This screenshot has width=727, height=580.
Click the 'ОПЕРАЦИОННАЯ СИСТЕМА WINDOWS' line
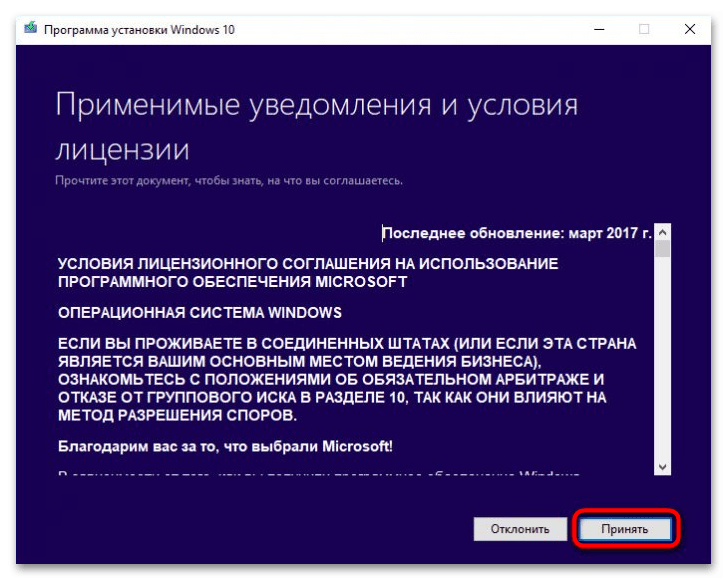tap(200, 313)
